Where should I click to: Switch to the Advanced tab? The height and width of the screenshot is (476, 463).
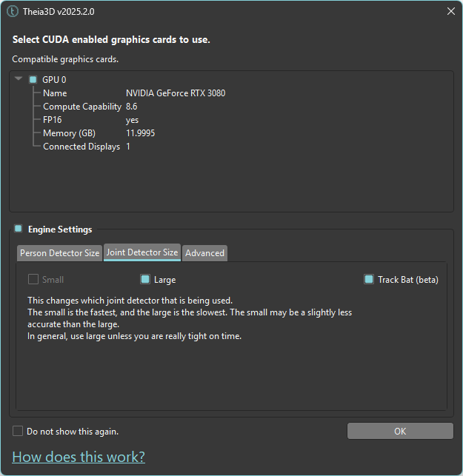pyautogui.click(x=204, y=253)
